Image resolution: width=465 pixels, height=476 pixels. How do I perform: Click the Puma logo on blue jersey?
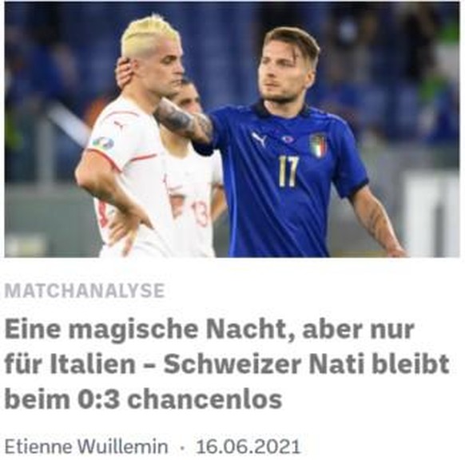[x=260, y=139]
